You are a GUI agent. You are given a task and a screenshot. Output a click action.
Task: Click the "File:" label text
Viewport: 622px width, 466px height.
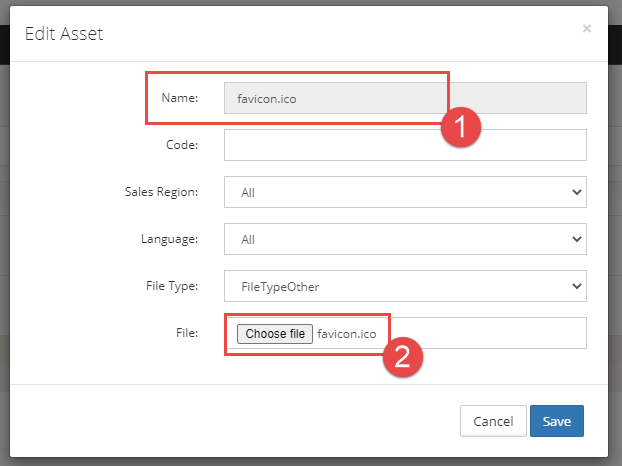click(x=185, y=333)
